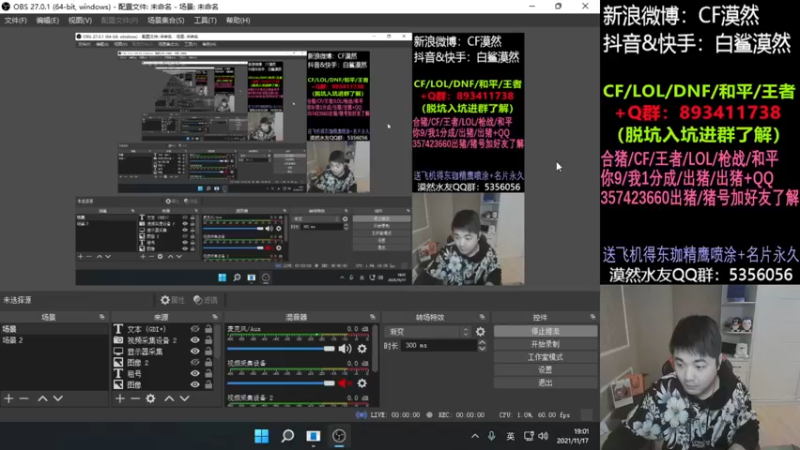The width and height of the screenshot is (800, 450).
Task: Lock the 视频采集设备 2 source
Action: click(x=209, y=340)
